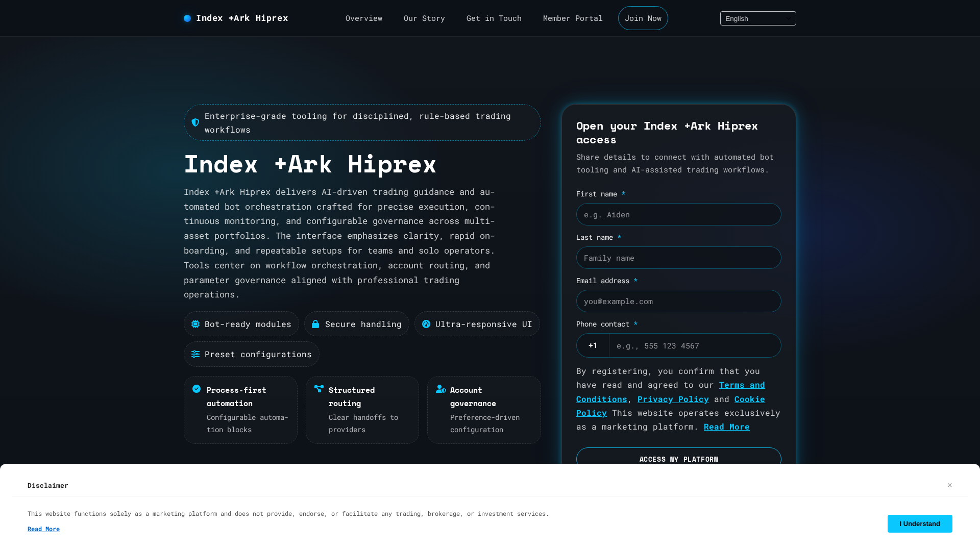Click the Preset configurations chip
The image size is (980, 551).
252,354
